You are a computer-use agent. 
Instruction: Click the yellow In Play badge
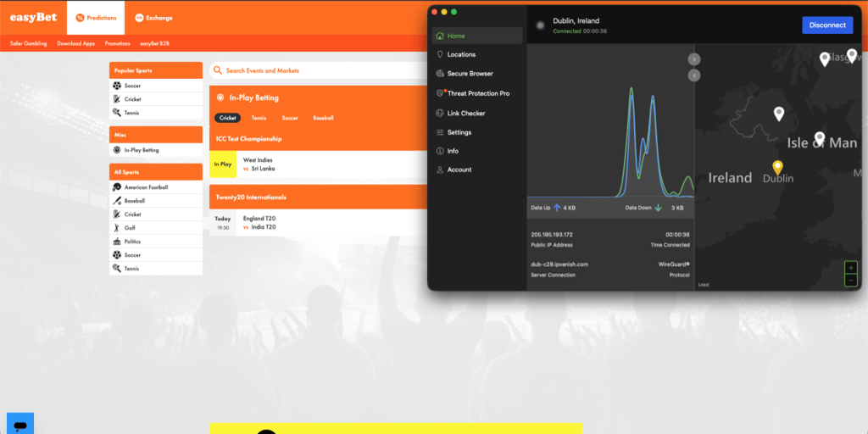223,164
